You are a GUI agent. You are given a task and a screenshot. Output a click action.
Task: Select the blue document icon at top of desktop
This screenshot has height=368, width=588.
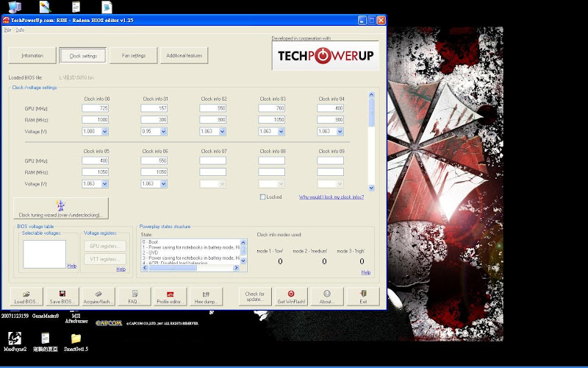[x=107, y=7]
